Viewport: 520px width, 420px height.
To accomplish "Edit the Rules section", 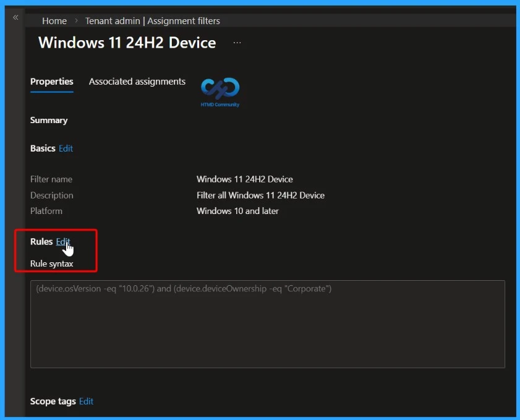I will click(62, 241).
